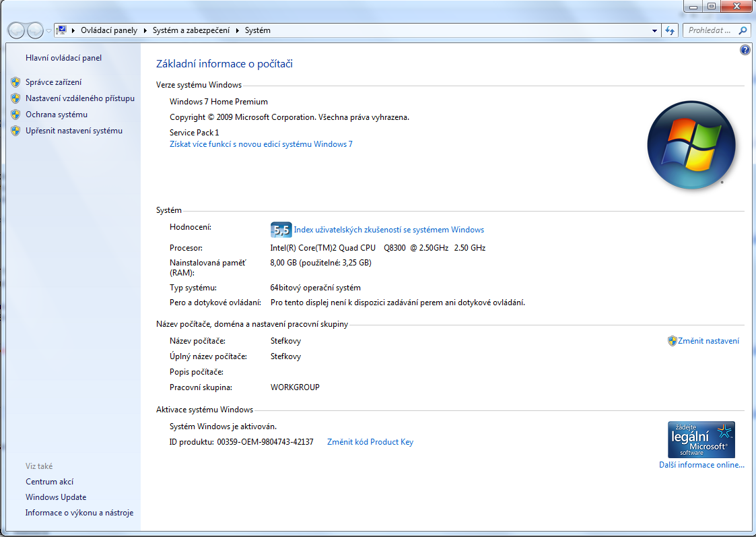This screenshot has height=537, width=756.
Task: Click Systém Windows je aktivován text
Action: click(224, 427)
